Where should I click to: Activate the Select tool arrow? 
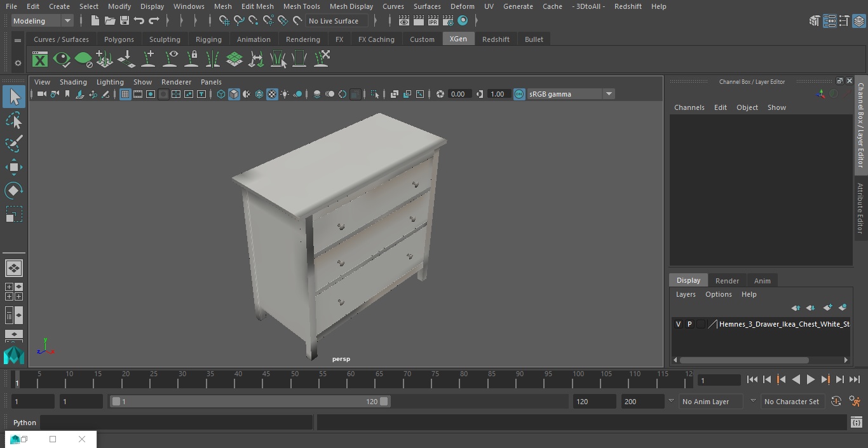click(x=14, y=97)
